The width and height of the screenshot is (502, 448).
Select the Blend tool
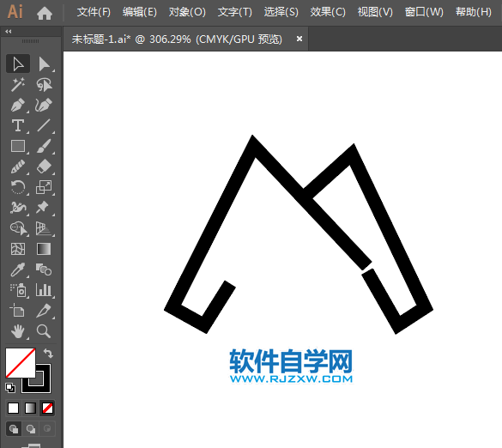(x=44, y=269)
